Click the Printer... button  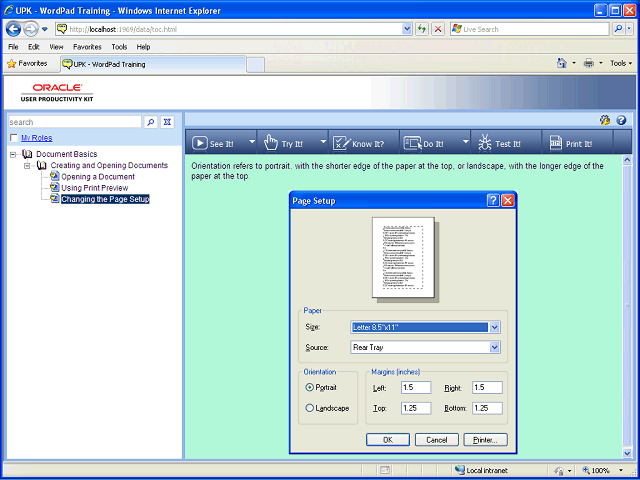coord(486,440)
